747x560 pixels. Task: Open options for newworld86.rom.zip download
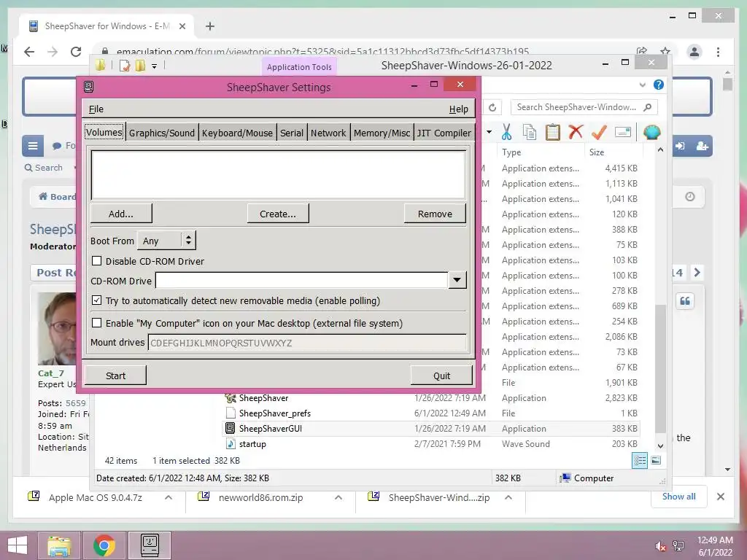pyautogui.click(x=338, y=497)
